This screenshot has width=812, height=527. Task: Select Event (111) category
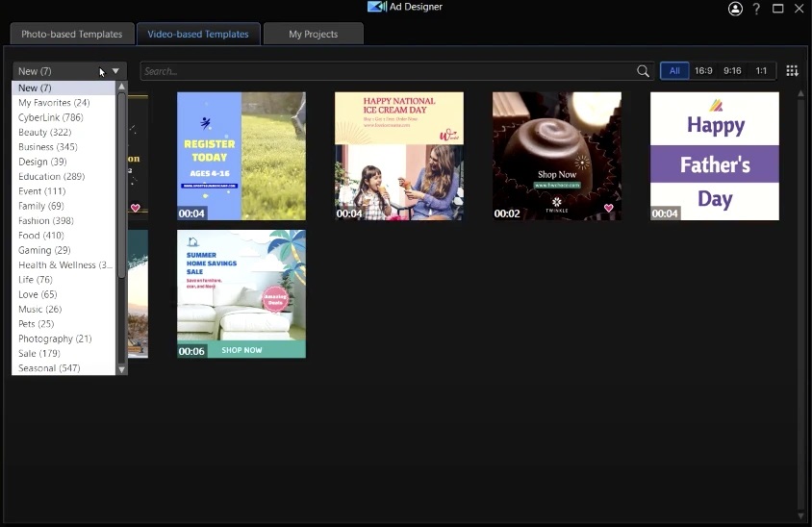(63, 191)
